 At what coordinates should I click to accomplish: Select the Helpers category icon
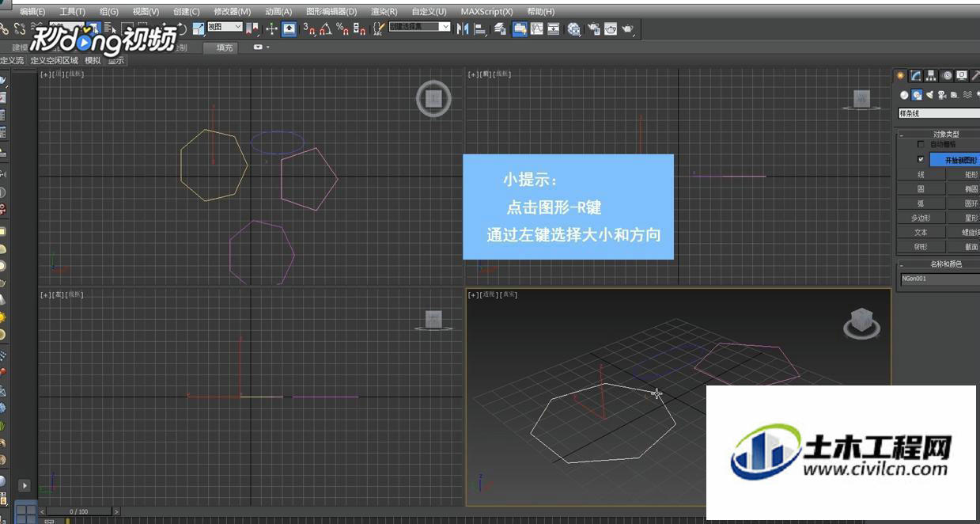point(955,95)
